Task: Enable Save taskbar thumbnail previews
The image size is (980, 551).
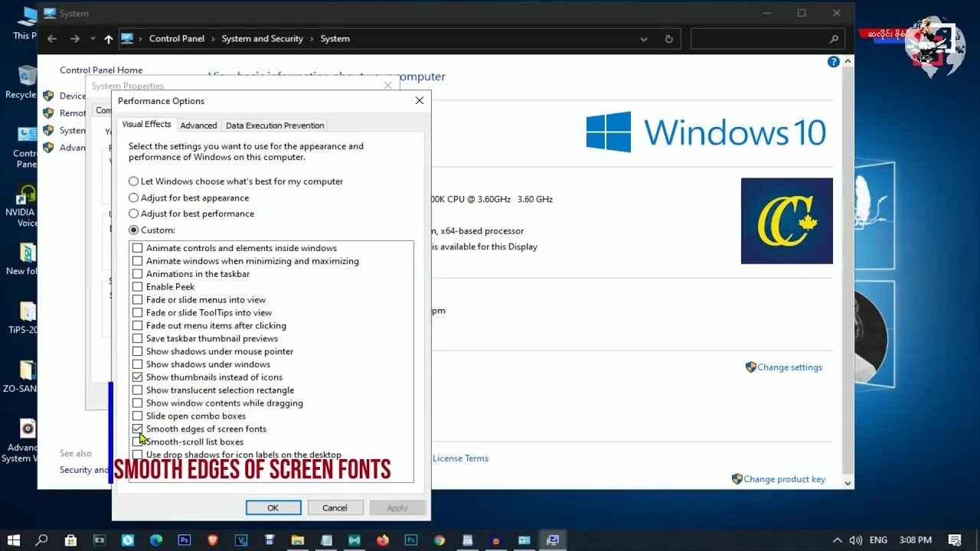Action: click(x=138, y=338)
